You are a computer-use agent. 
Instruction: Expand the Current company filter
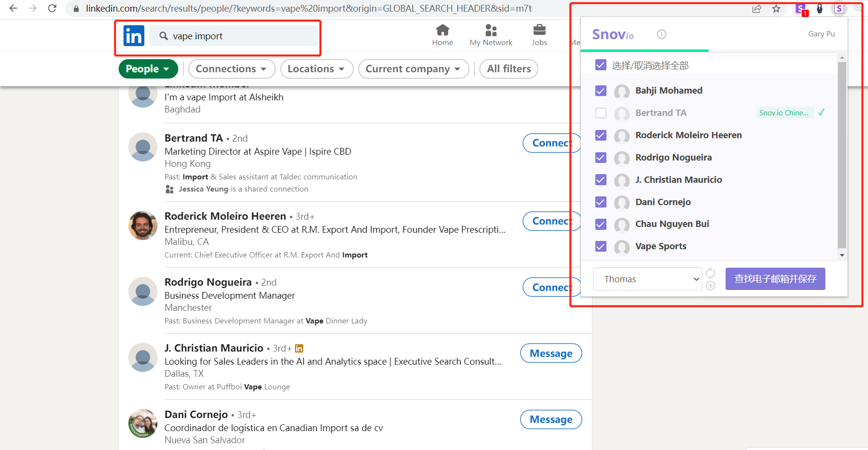(414, 69)
